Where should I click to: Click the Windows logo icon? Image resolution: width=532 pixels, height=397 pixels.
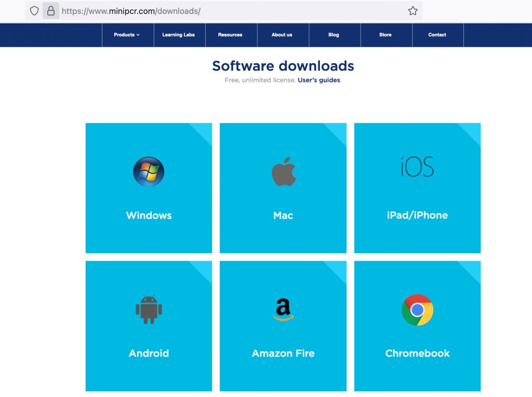149,172
